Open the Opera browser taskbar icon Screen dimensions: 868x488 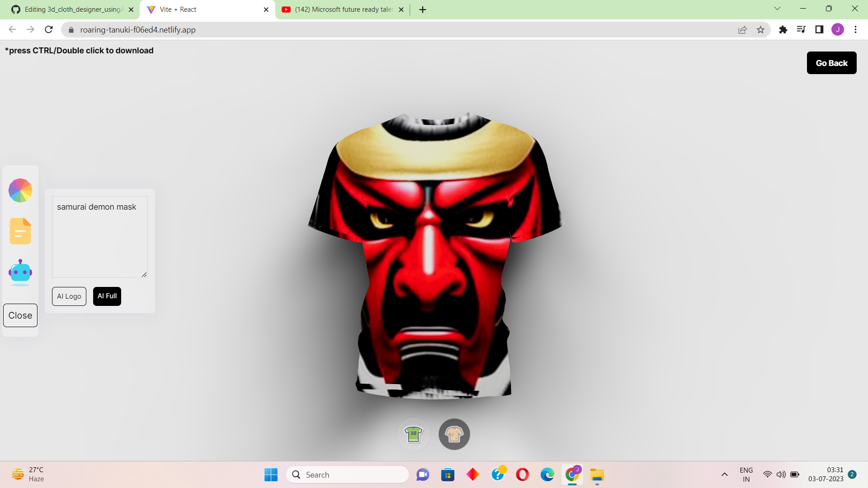pos(522,474)
